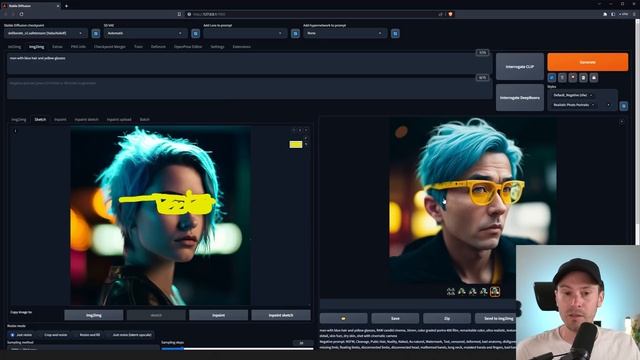Screen dimensions: 640x360
Task: Click the Interrogate DeepBooru button
Action: point(520,98)
